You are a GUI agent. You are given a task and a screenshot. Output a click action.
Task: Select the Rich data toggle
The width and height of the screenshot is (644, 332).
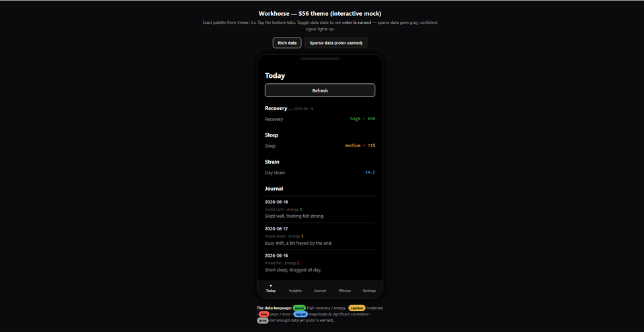coord(287,43)
